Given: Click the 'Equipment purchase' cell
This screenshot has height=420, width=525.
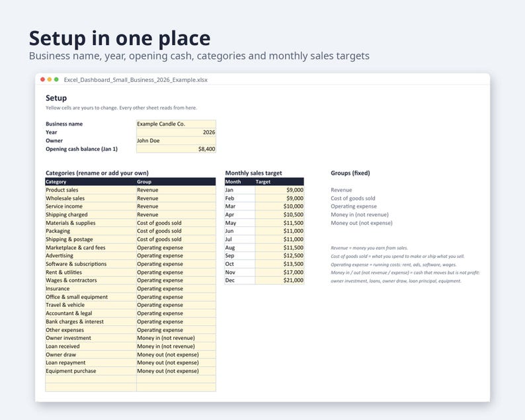Looking at the screenshot, I should tap(91, 371).
